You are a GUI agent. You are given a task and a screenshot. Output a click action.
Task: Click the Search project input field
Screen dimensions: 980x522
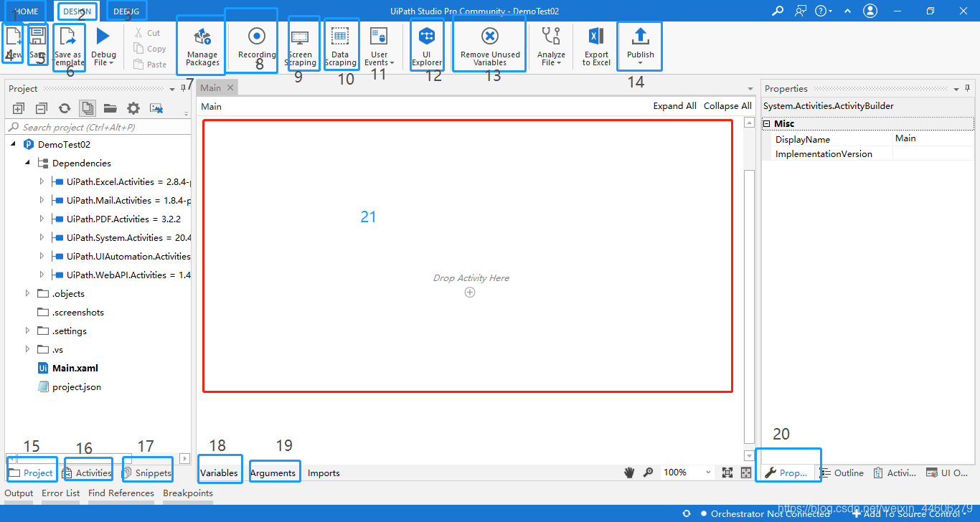[98, 127]
